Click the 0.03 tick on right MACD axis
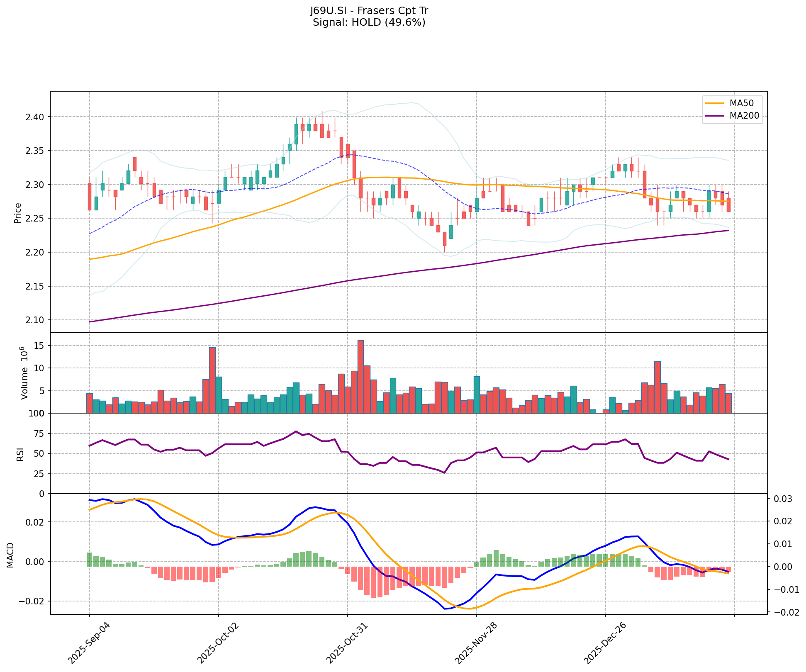 pyautogui.click(x=783, y=499)
